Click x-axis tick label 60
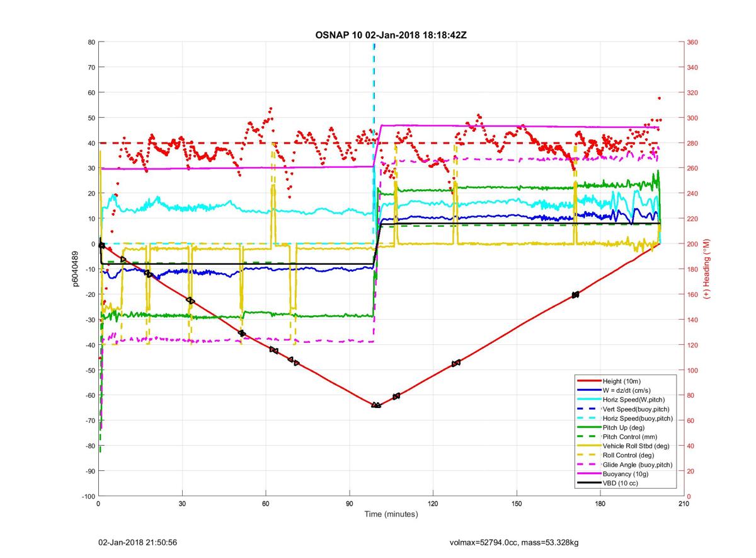This screenshot has height=558, width=756. click(x=266, y=504)
